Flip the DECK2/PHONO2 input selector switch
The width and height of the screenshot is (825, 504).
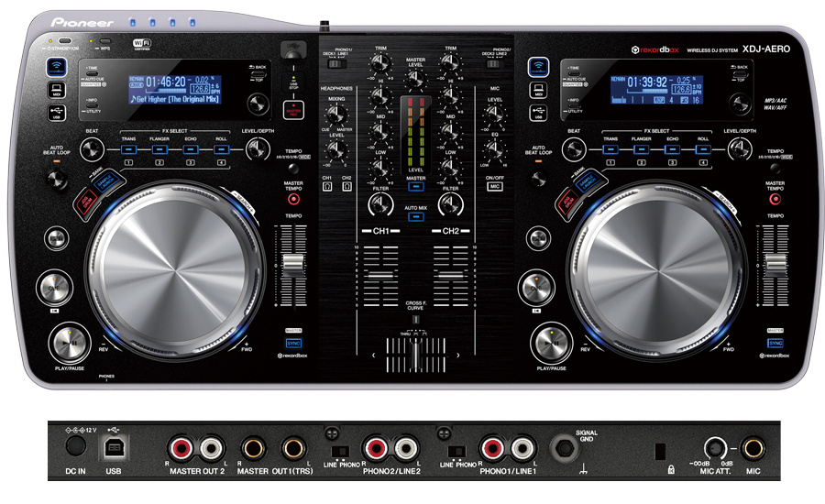coord(493,64)
